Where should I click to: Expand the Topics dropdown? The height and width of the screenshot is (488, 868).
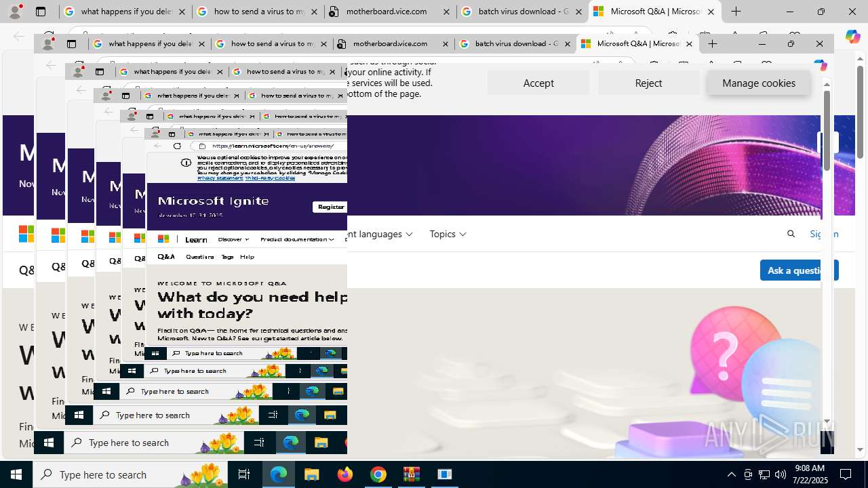[448, 234]
